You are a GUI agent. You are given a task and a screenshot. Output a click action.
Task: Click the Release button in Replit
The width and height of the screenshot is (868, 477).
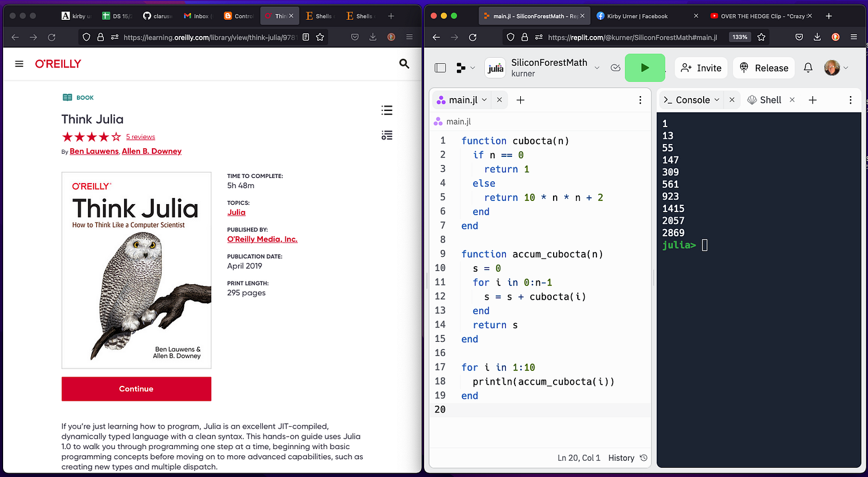click(764, 68)
